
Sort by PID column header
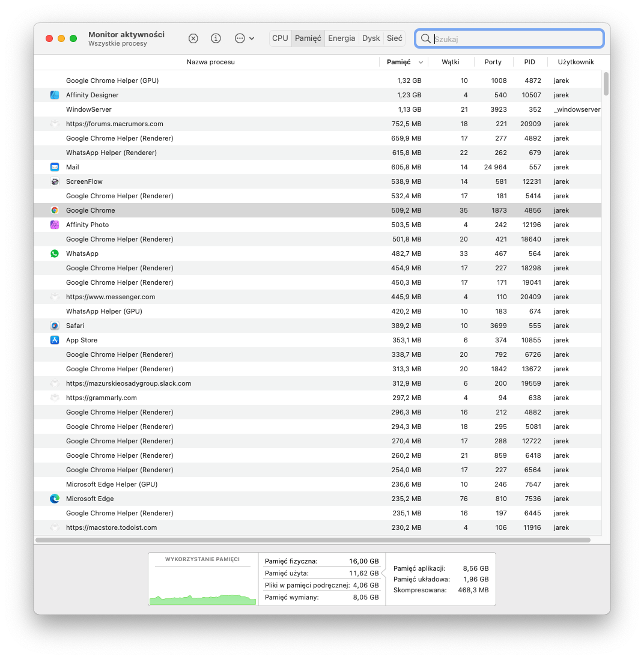tap(529, 62)
